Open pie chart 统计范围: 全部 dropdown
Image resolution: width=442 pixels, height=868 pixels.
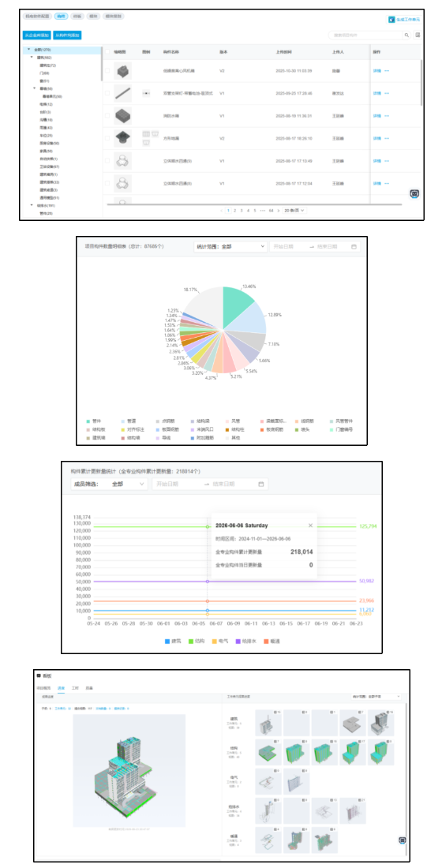(231, 246)
